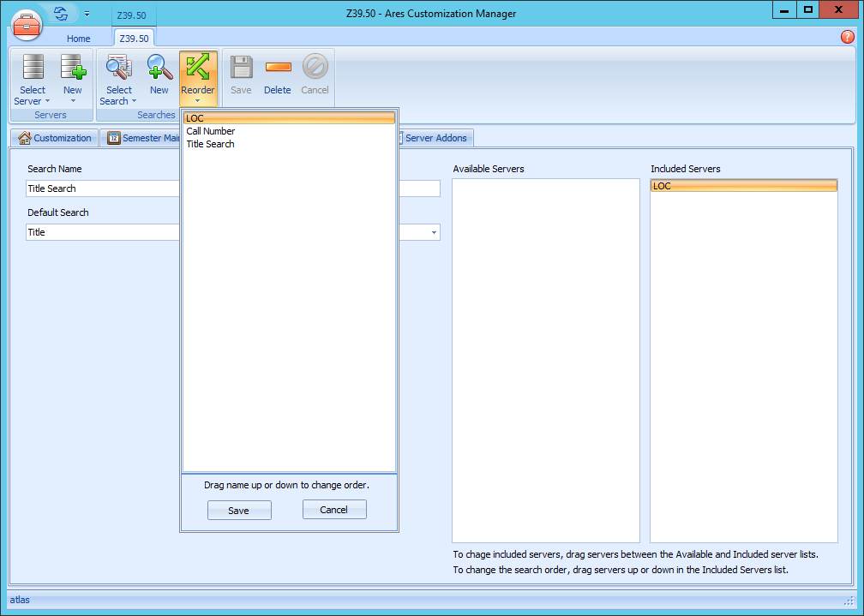Open the Customization tab
The width and height of the screenshot is (864, 616).
coord(55,138)
